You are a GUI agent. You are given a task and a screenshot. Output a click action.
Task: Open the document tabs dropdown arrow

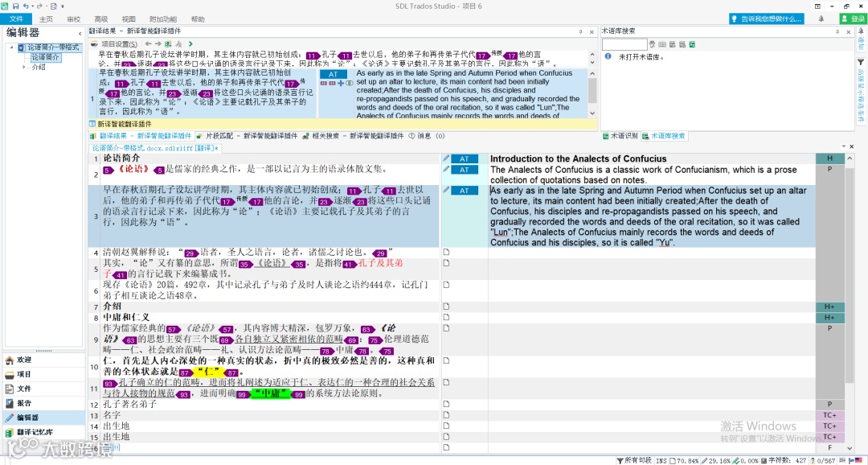[x=844, y=146]
